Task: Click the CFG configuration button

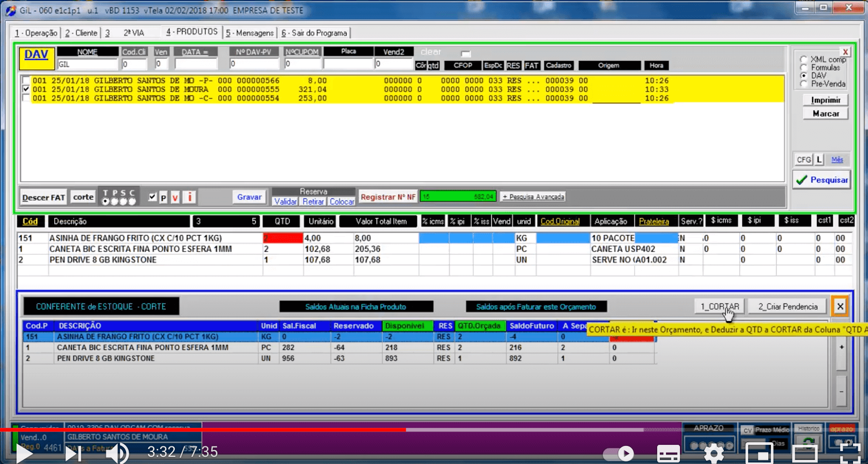Action: 804,160
